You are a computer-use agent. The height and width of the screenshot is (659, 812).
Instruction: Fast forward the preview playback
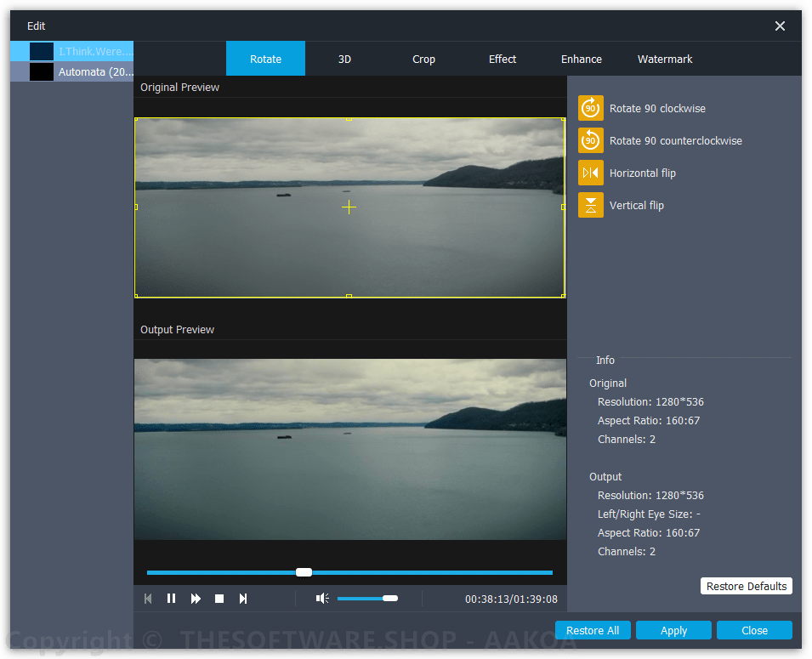click(195, 598)
